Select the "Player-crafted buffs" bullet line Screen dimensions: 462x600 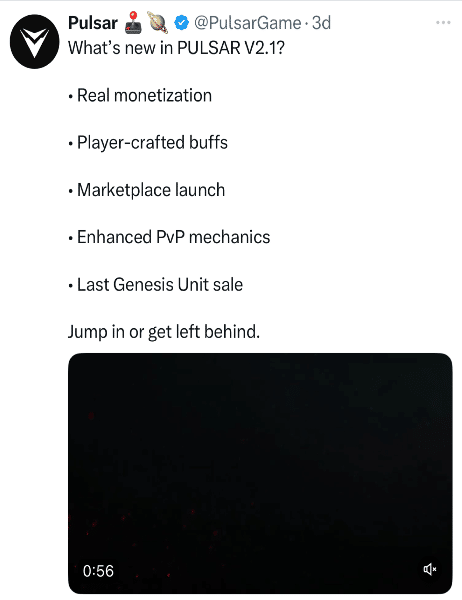click(148, 143)
